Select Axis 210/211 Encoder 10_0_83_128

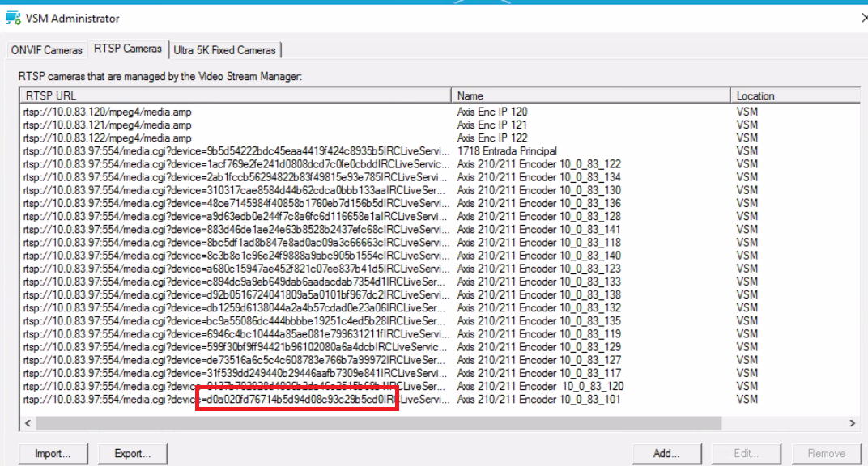538,217
